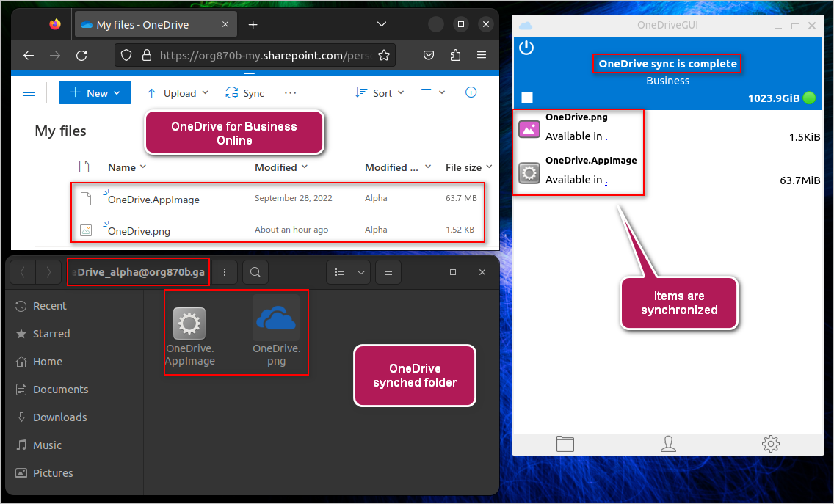Screen dimensions: 834x504
Task: Open the New dropdown button
Action: [95, 93]
